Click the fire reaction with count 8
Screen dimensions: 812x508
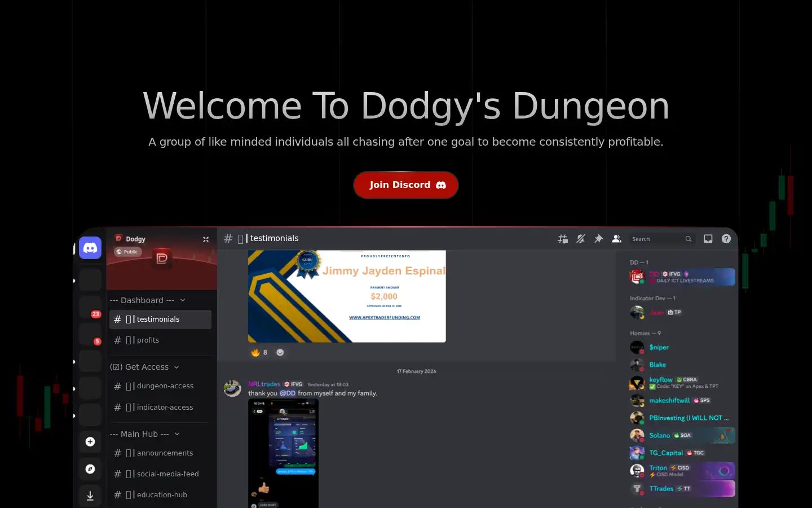click(259, 352)
